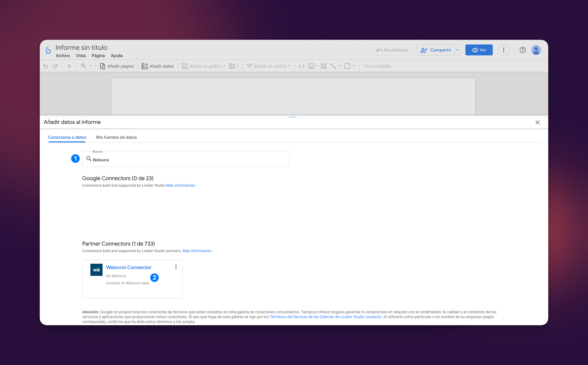Switch to Mis fuentes de datos tab
This screenshot has width=588, height=365.
pyautogui.click(x=116, y=137)
